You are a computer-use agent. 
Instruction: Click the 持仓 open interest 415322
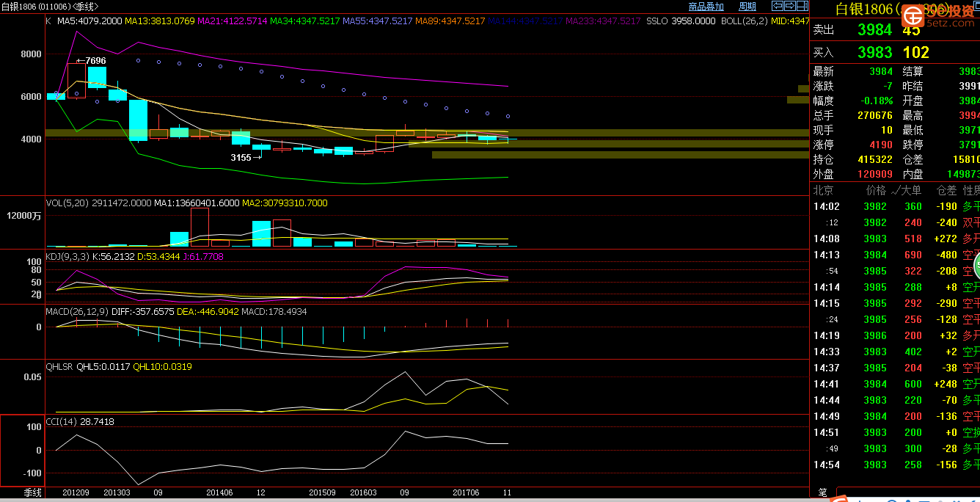pyautogui.click(x=875, y=159)
